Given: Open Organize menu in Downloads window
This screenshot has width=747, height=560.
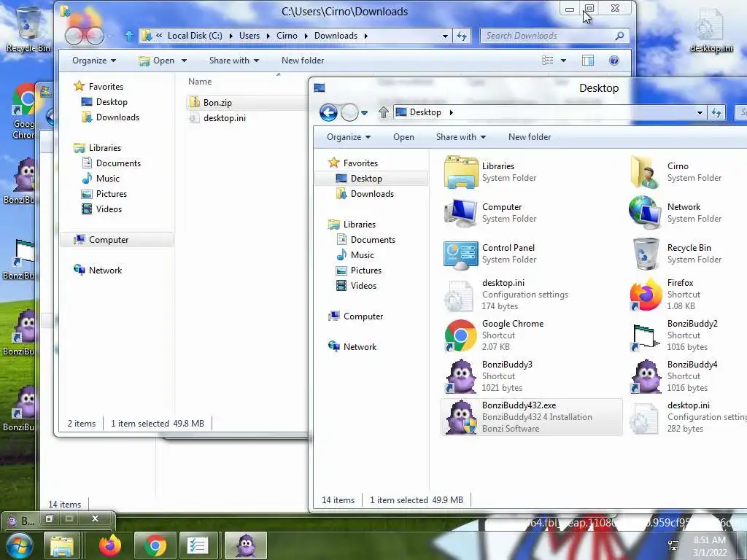Looking at the screenshot, I should (94, 61).
